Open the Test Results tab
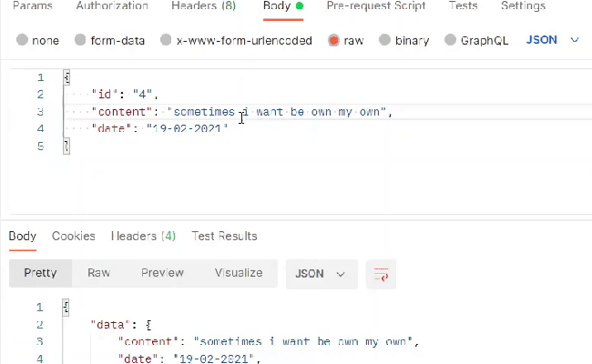This screenshot has width=592, height=364. 224,236
